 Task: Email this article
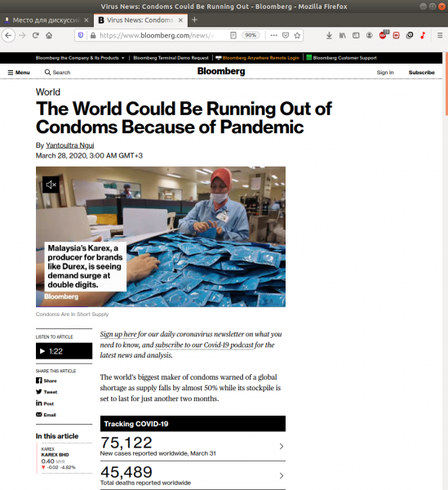[x=46, y=415]
